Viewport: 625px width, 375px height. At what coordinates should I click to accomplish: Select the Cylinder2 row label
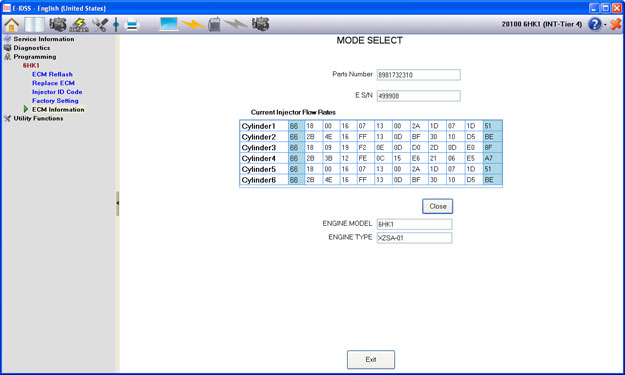(x=259, y=137)
